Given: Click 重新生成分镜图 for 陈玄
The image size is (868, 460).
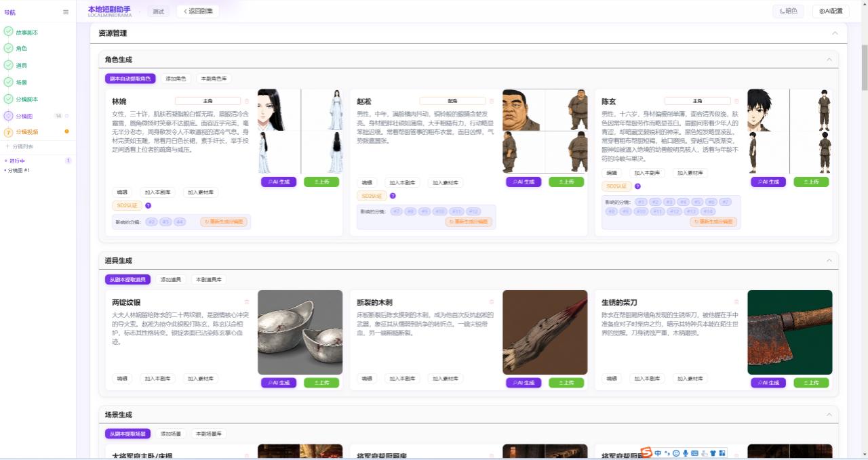Looking at the screenshot, I should click(x=713, y=222).
